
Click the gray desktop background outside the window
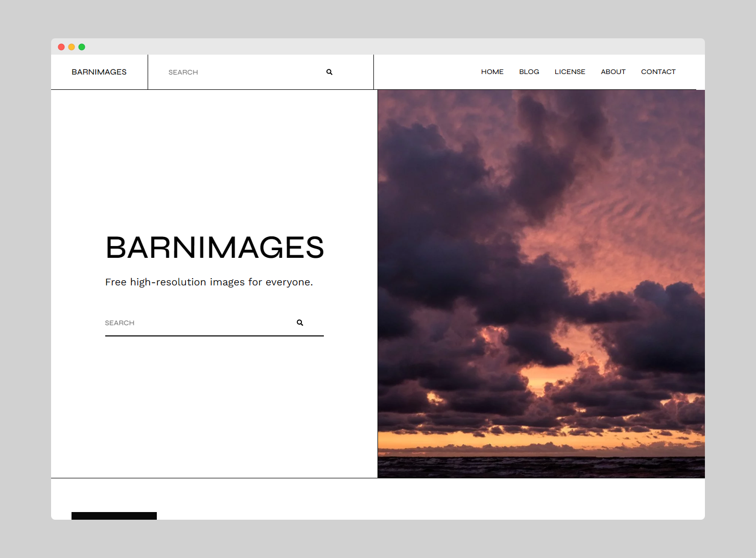tap(378, 539)
